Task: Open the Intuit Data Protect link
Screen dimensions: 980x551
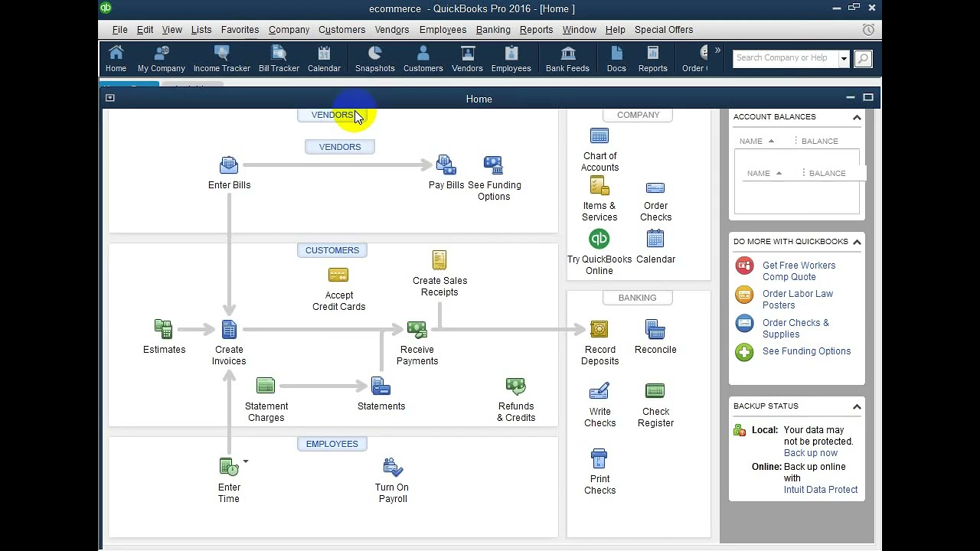Action: tap(821, 490)
